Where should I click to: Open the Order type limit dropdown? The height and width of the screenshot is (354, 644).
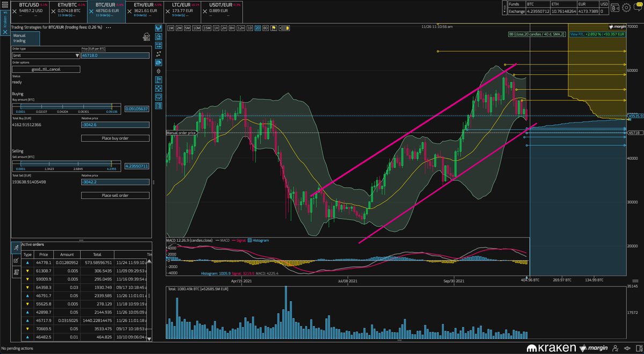(46, 55)
